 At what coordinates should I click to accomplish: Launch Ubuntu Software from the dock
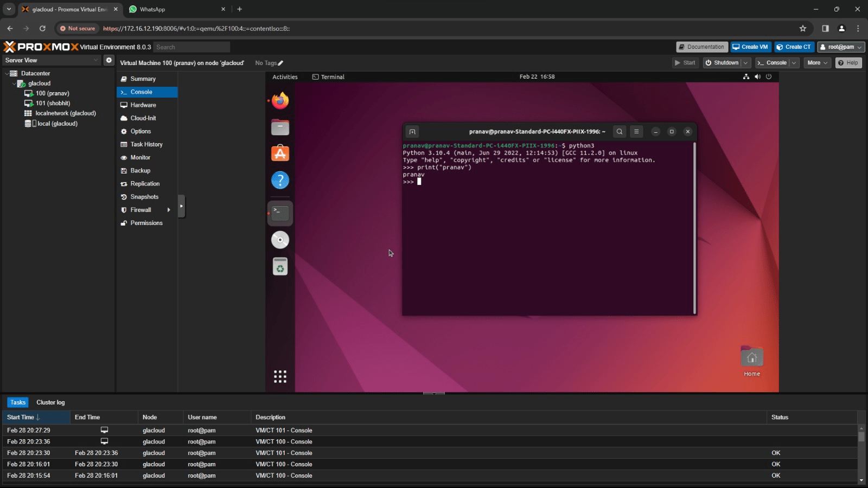[x=280, y=153]
